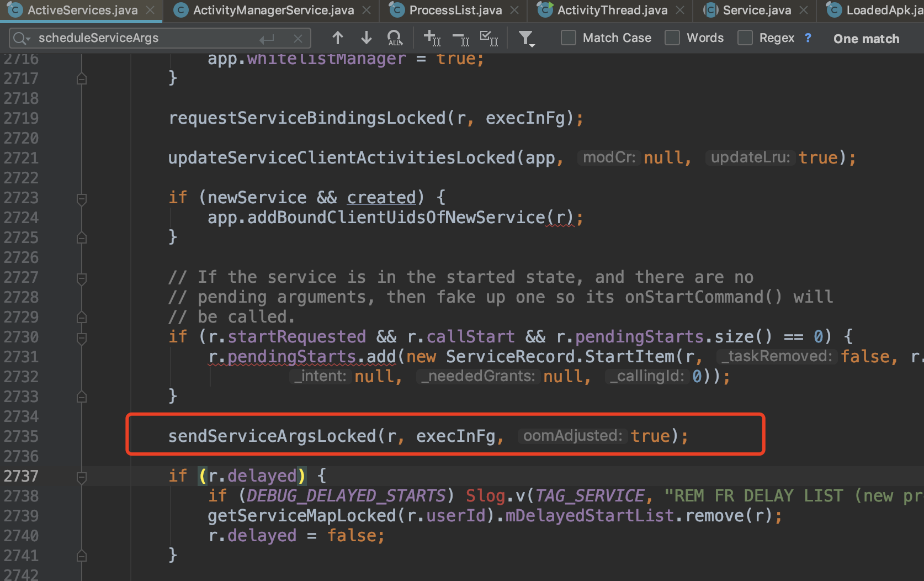
Task: Open search history via magnifier dropdown
Action: (21, 38)
